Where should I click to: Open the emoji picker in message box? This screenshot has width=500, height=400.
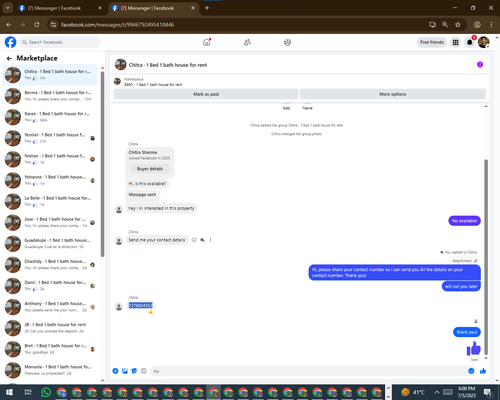[x=471, y=371]
